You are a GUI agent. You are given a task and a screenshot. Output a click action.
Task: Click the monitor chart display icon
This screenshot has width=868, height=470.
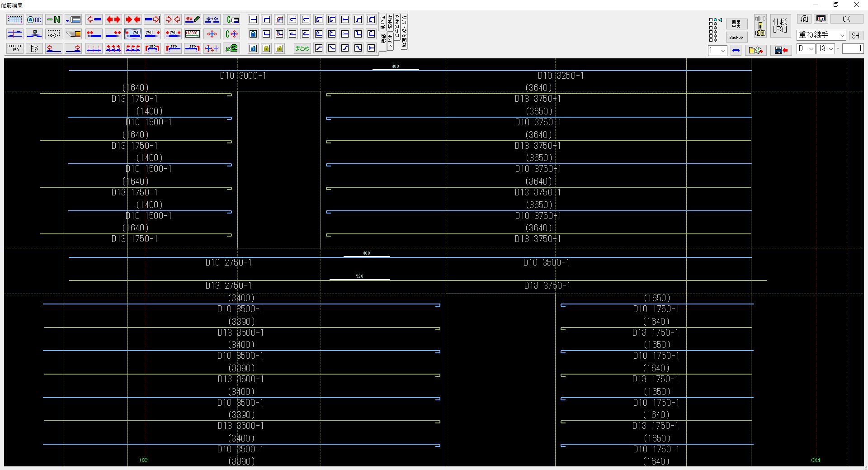pos(821,19)
